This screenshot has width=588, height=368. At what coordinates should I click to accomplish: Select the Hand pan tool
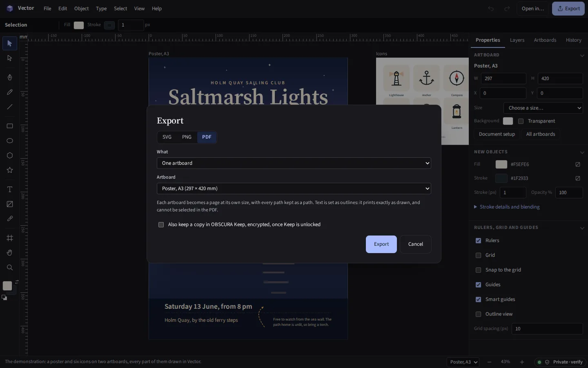point(10,253)
